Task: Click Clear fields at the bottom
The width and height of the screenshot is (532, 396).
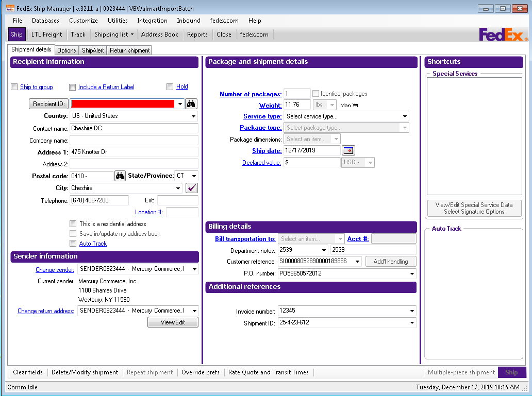Action: click(x=28, y=372)
